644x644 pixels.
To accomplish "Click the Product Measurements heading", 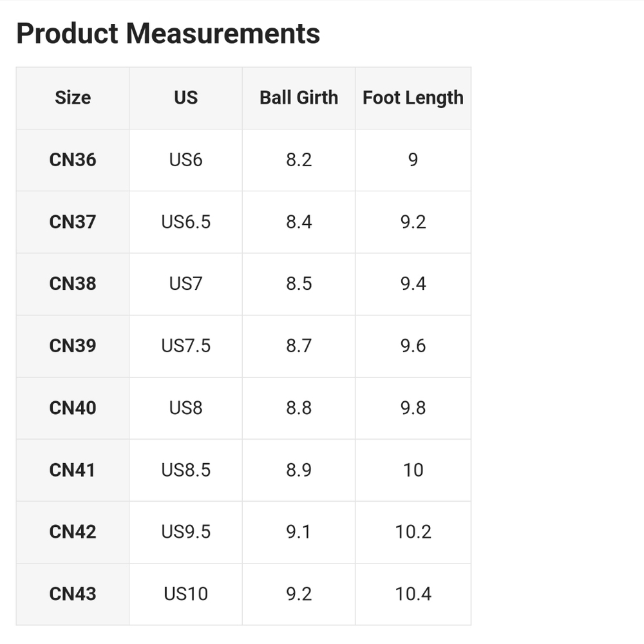I will point(168,33).
